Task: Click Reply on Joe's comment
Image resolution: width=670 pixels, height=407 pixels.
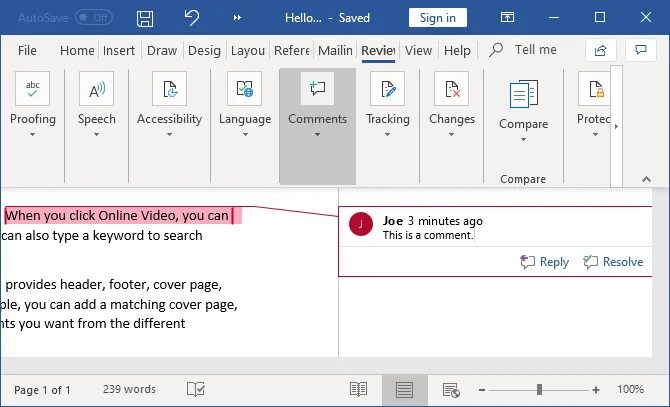Action: 545,261
